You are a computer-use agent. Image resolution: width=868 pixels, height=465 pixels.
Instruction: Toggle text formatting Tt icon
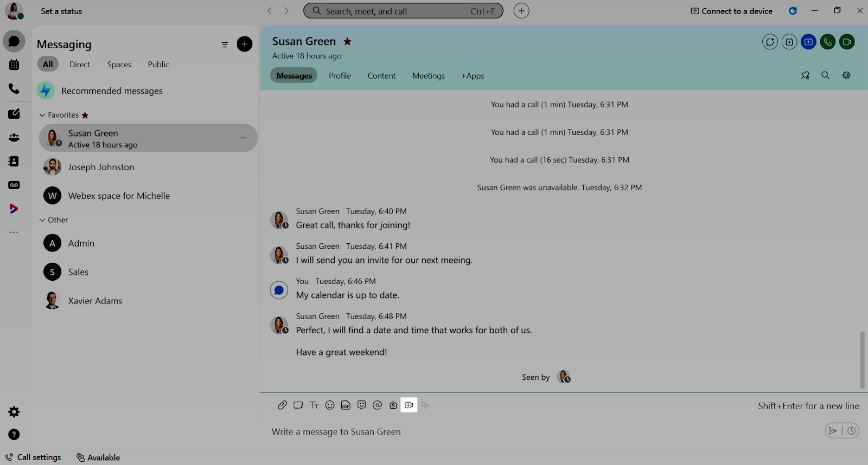(314, 405)
